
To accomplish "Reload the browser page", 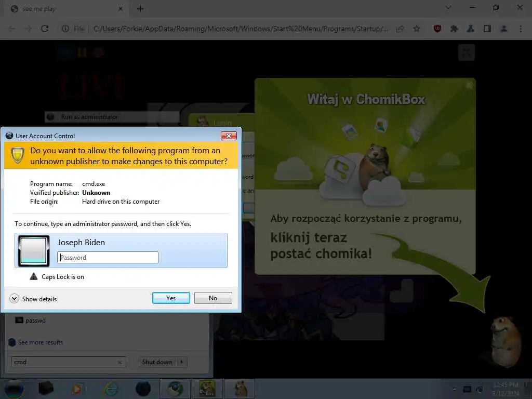I will click(45, 29).
